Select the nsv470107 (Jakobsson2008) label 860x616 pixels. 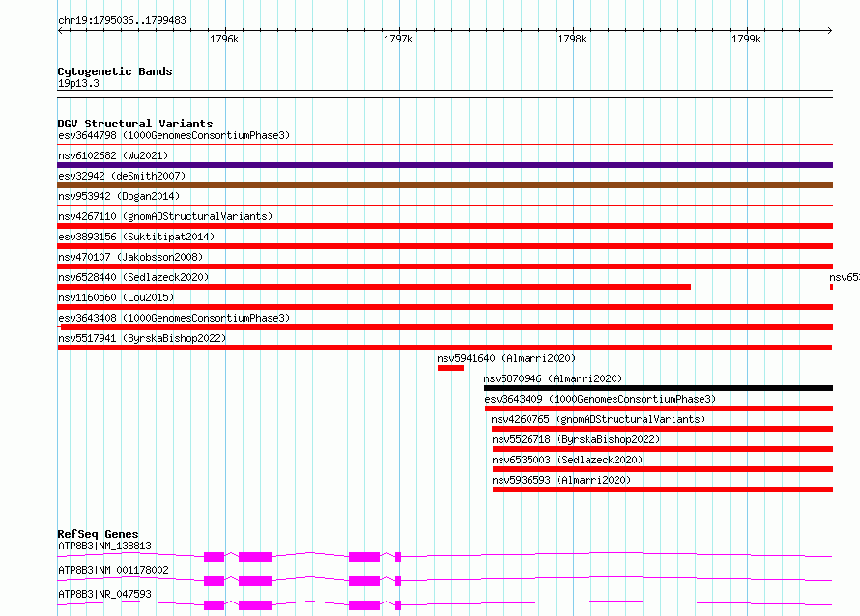pos(130,257)
